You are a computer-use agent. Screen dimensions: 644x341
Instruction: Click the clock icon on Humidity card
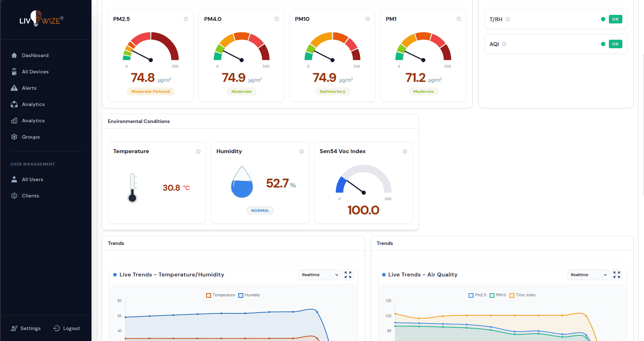click(302, 151)
